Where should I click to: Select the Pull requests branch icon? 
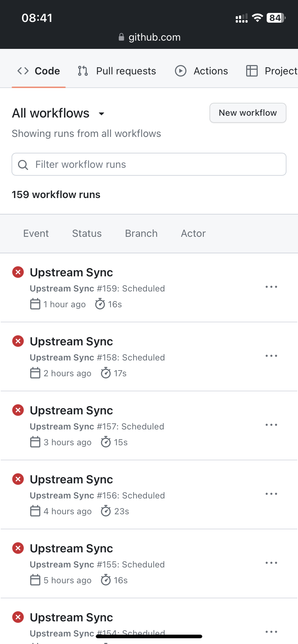coord(82,71)
